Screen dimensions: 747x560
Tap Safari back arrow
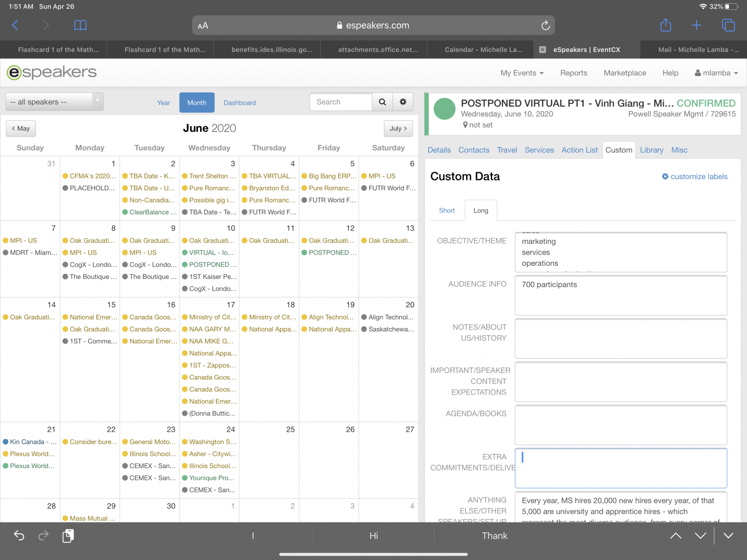coord(15,25)
